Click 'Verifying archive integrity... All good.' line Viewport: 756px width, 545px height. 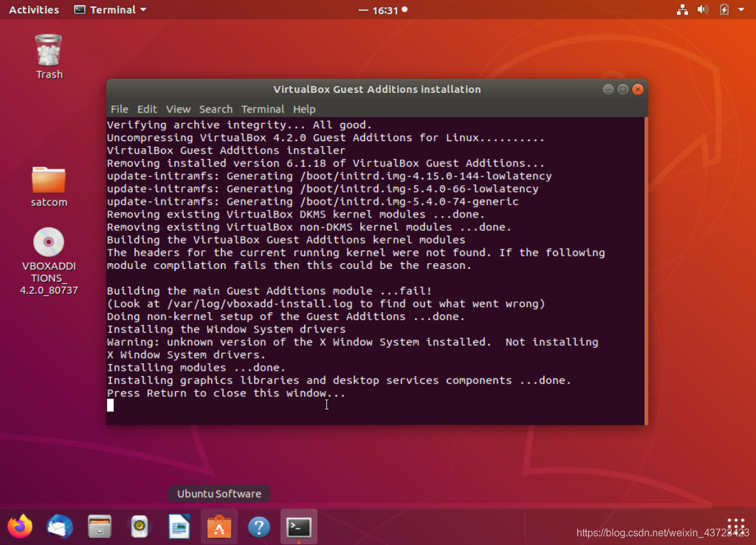click(239, 125)
